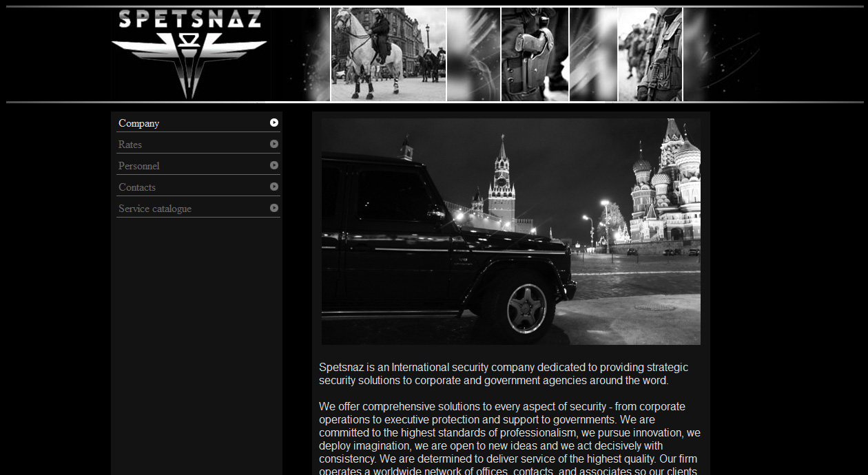Screen dimensions: 868x475
Task: Click the Service catalogue arrow icon
Action: click(274, 207)
